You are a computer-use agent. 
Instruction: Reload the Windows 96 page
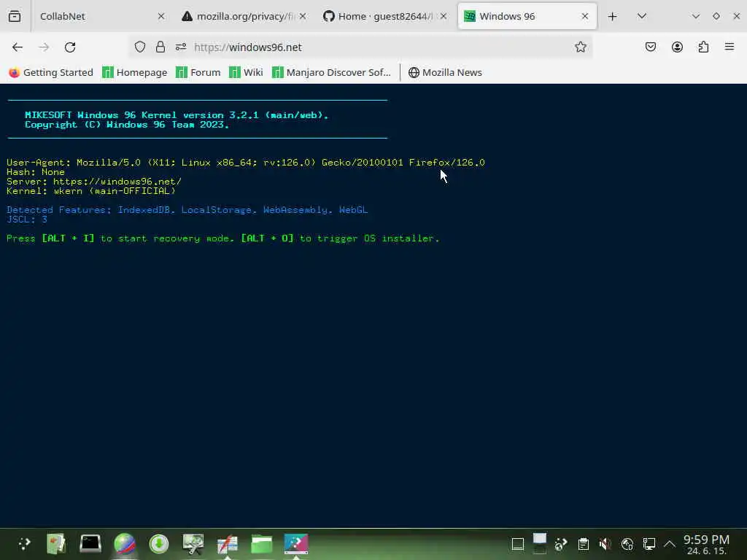pos(70,47)
